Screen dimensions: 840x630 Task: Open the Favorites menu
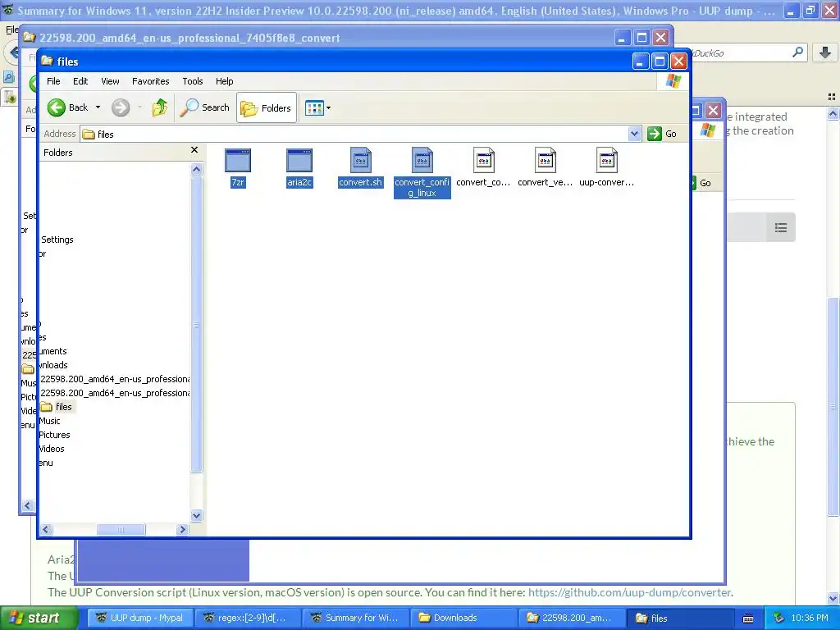[151, 81]
